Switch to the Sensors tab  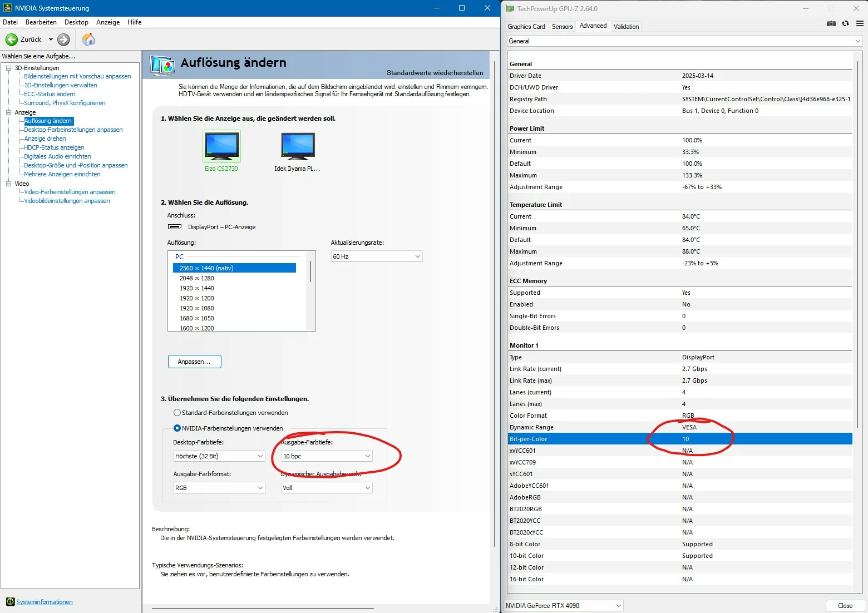tap(562, 27)
